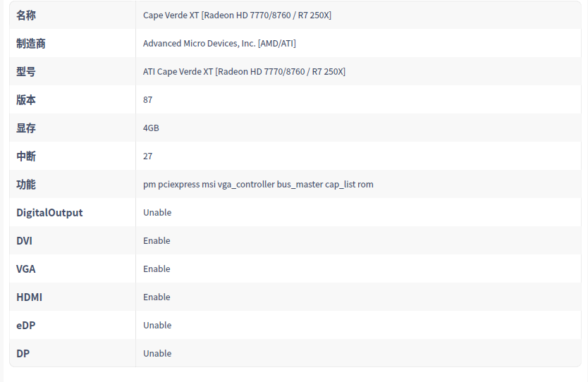Click the eDP row label

(25, 326)
